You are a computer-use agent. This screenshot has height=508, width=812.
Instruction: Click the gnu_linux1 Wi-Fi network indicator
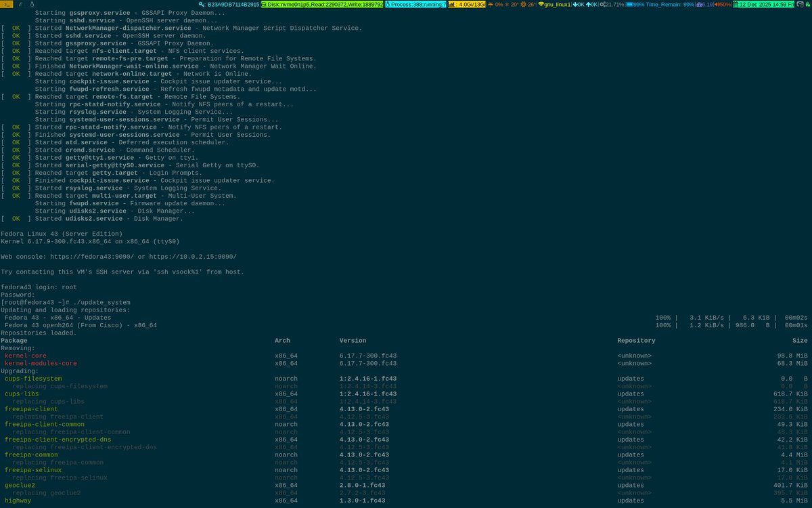(554, 4)
